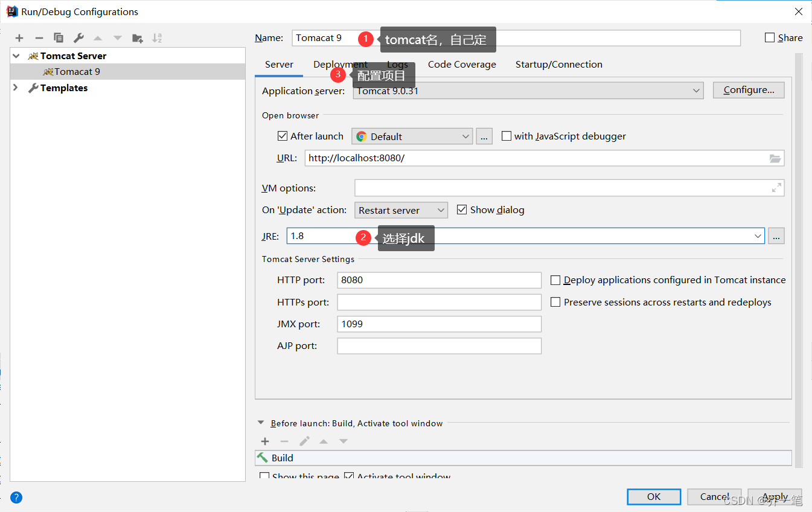Uncheck After launch checkbox
This screenshot has width=812, height=512.
click(283, 136)
